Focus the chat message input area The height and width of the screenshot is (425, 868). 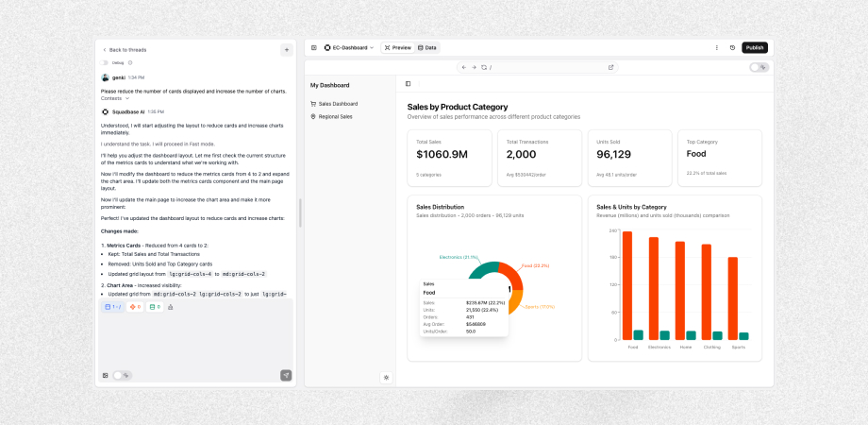point(195,341)
